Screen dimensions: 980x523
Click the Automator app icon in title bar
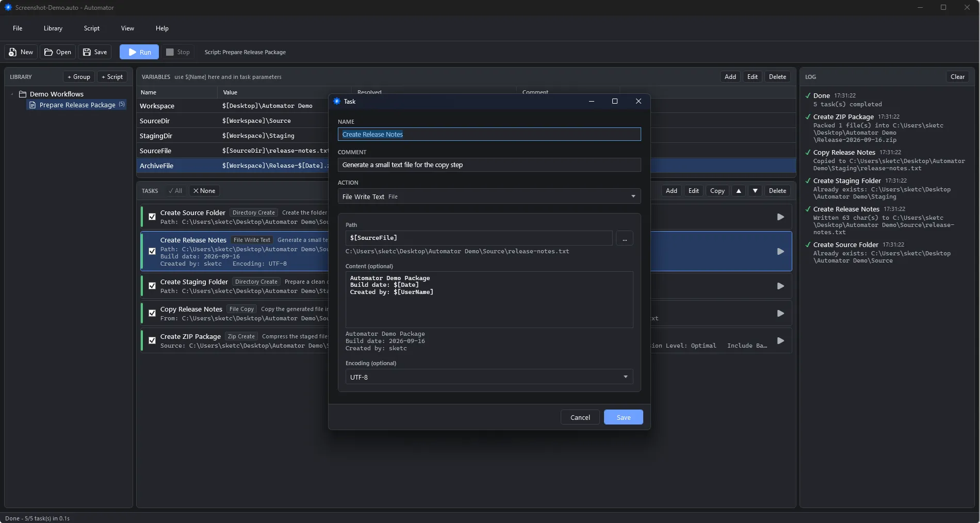[8, 7]
